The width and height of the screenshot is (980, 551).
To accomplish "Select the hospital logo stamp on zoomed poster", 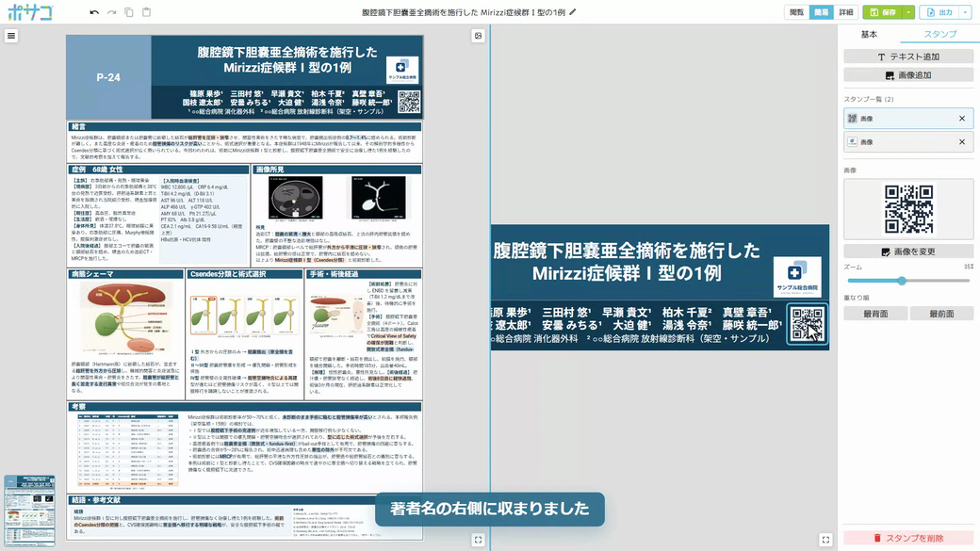I will tap(797, 276).
